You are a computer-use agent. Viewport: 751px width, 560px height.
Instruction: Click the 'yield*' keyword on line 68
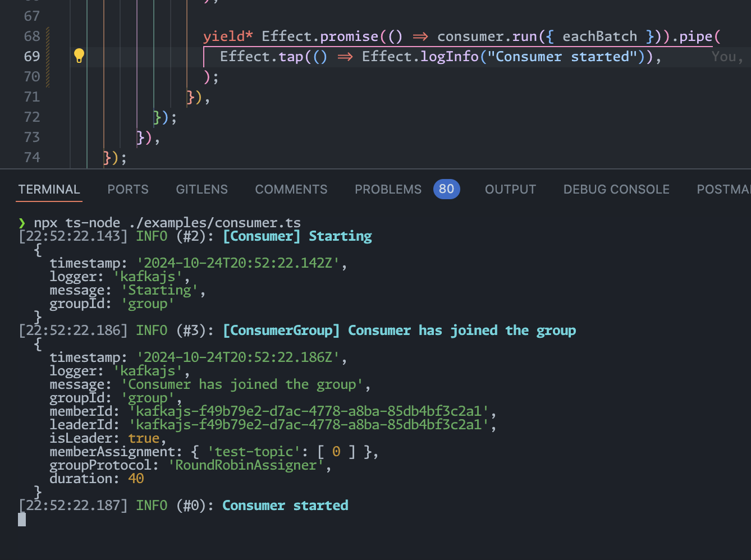(228, 36)
